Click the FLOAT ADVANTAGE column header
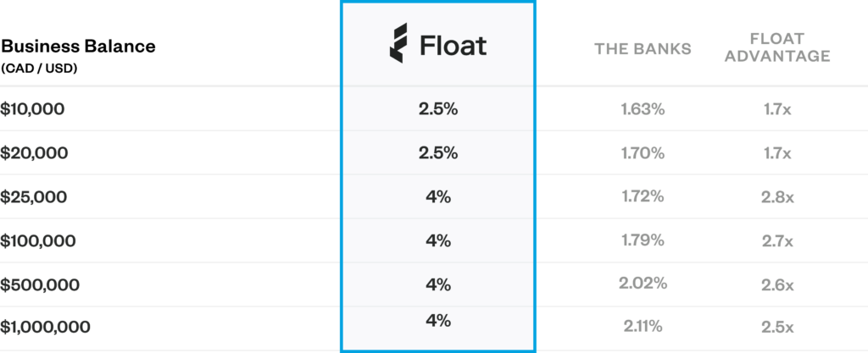 777,47
